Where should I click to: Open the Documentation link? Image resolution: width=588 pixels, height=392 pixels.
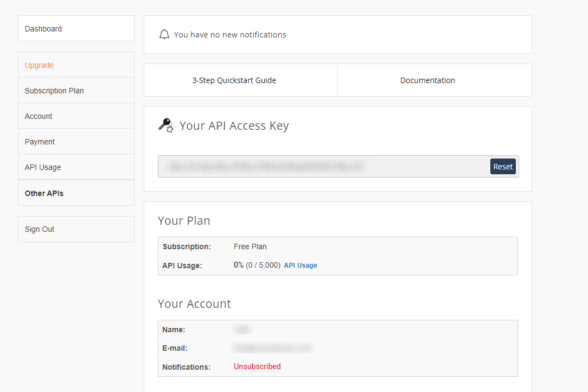427,80
